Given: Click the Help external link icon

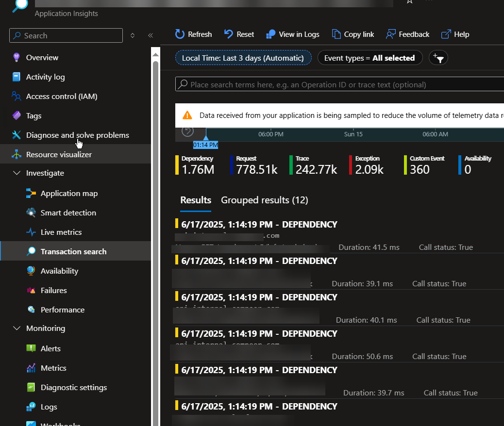Looking at the screenshot, I should (x=446, y=34).
